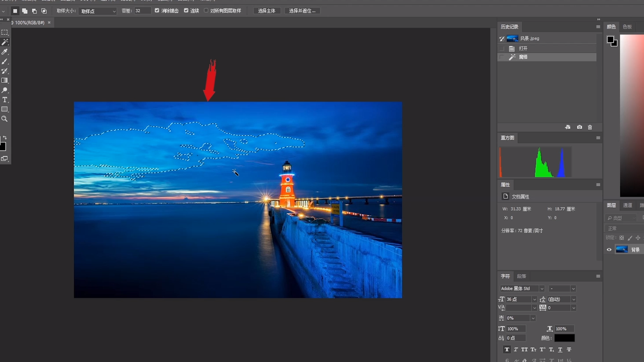Viewport: 644px width, 362px height.
Task: Delete the current history state
Action: coord(590,127)
